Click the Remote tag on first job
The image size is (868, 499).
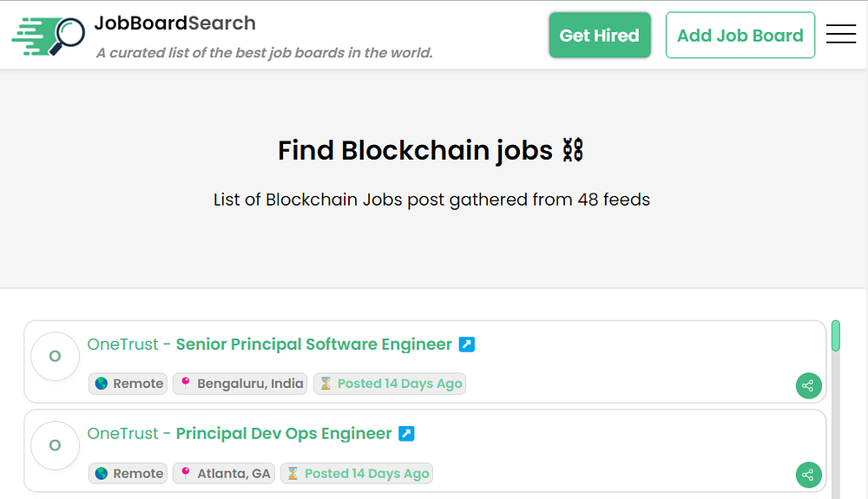128,384
